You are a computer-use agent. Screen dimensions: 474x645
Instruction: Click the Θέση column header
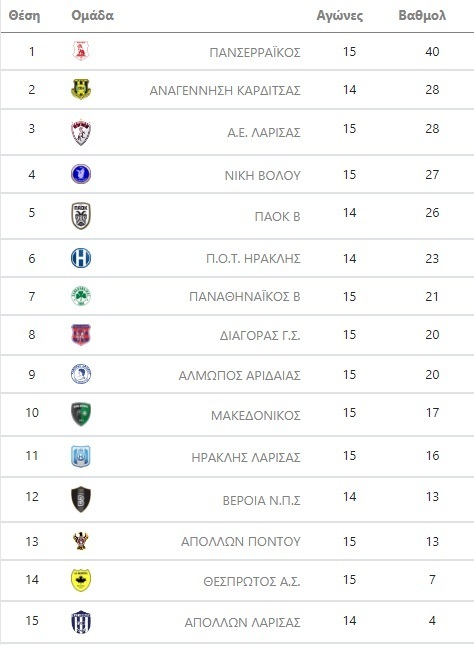(x=25, y=16)
